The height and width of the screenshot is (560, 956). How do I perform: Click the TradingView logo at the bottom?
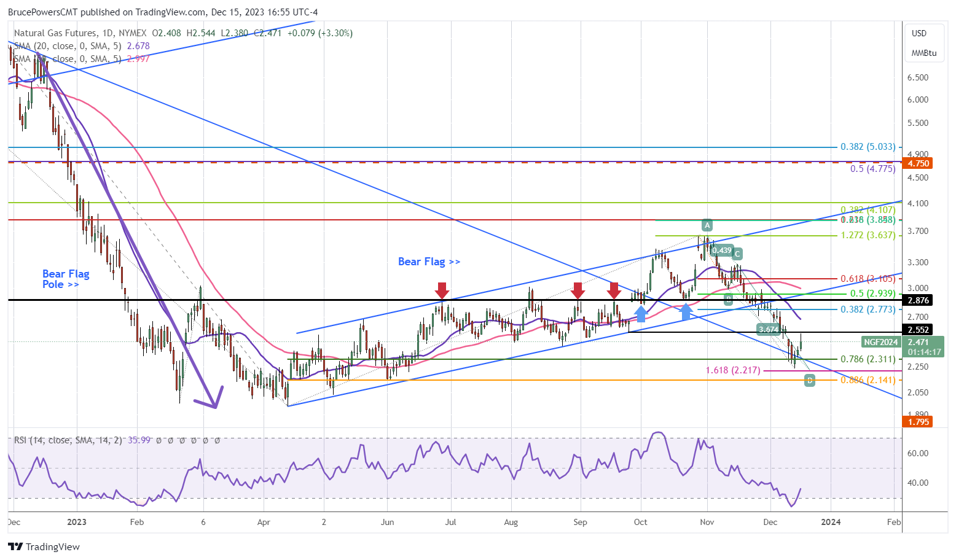(x=44, y=546)
